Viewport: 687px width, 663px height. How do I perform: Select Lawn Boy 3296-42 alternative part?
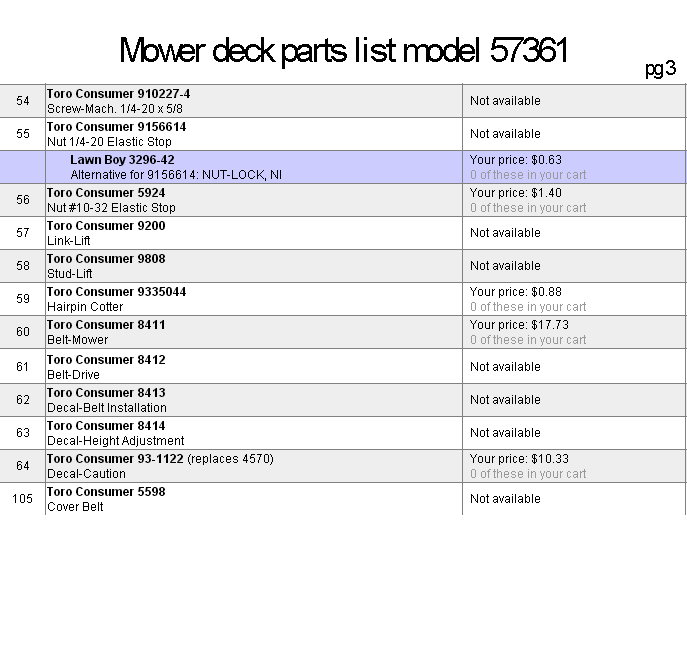point(122,160)
